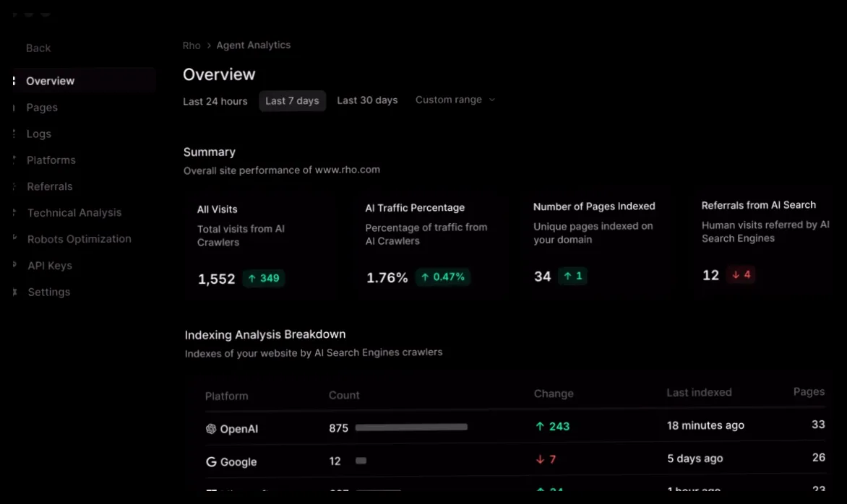Click the OpenAI count value 875
Viewport: 847px width, 504px height.
click(339, 428)
